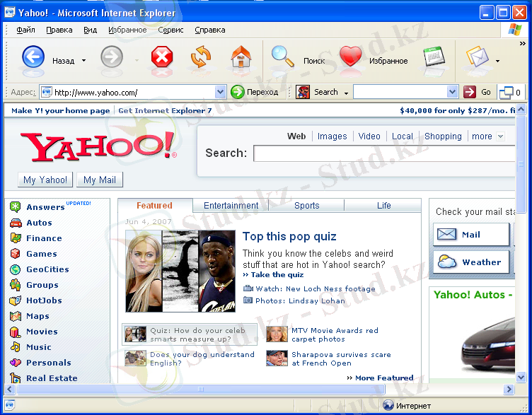The height and width of the screenshot is (415, 532).
Task: Switch to the Entertainment tab
Action: pyautogui.click(x=231, y=206)
